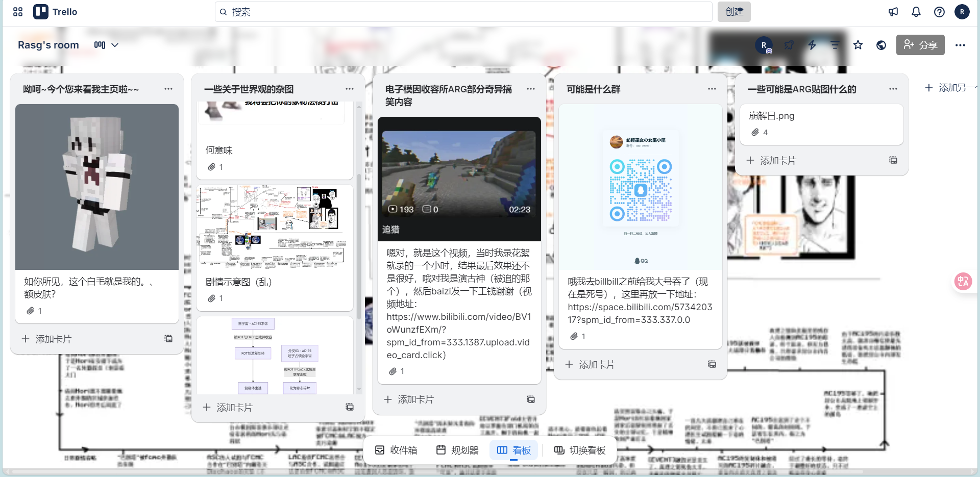The image size is (980, 477).
Task: Open board visibility globe icon
Action: (881, 45)
